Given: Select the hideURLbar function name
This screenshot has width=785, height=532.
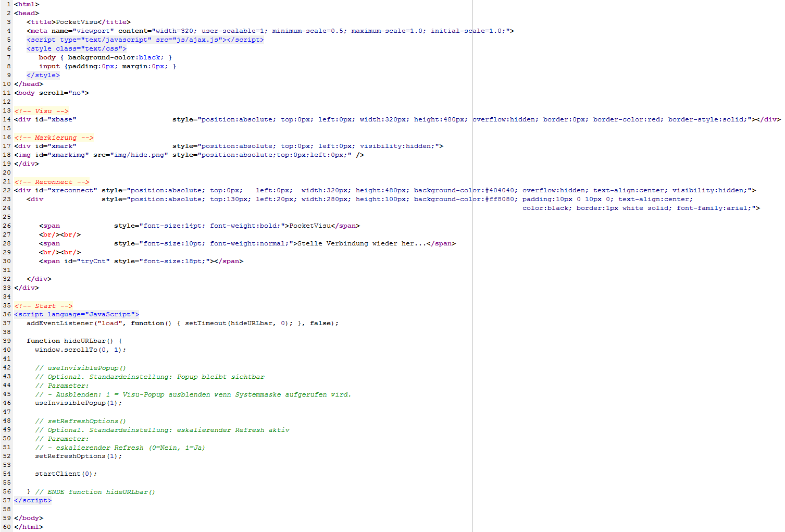Looking at the screenshot, I should click(85, 340).
